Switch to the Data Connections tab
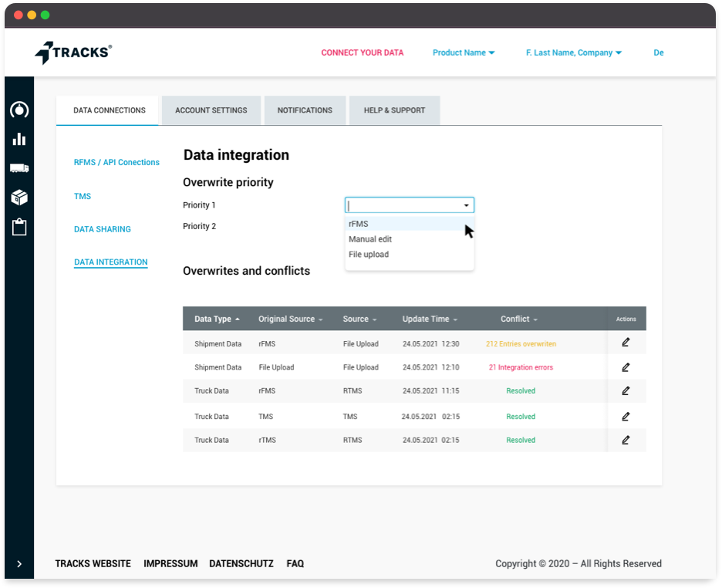The width and height of the screenshot is (722, 588). (109, 110)
